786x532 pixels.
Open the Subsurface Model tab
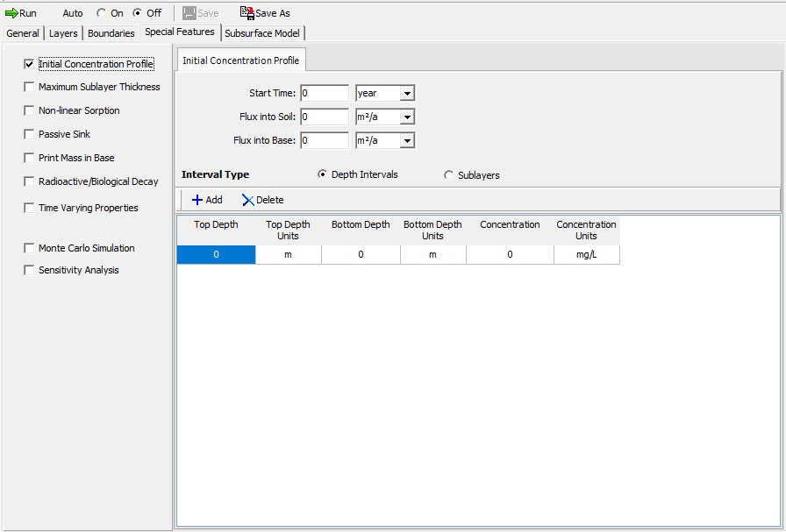(261, 33)
